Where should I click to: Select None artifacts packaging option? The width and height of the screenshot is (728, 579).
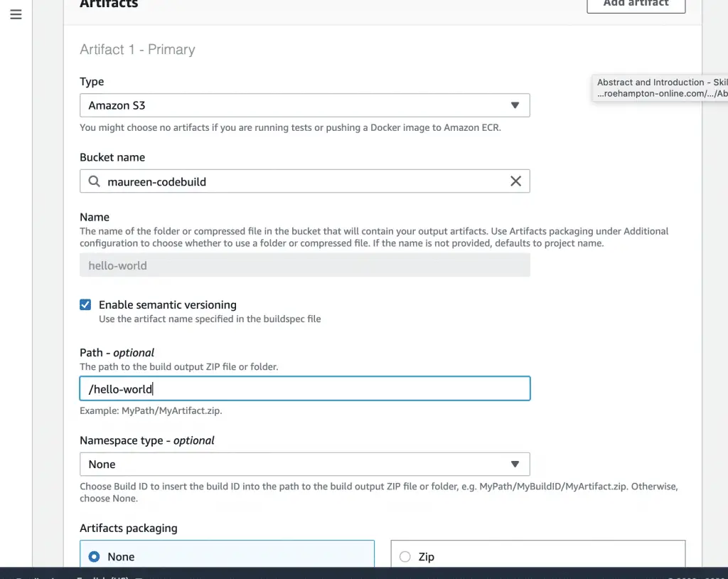point(227,554)
